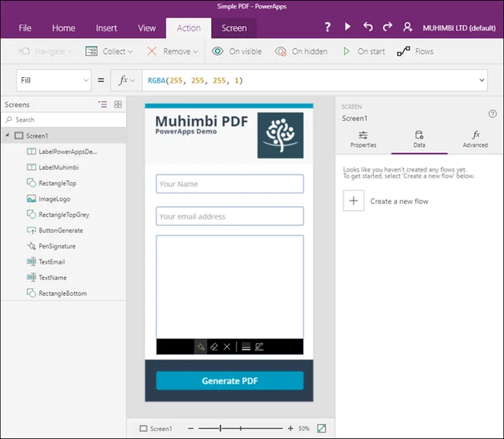
Task: Click the Search box in Screens panel
Action: [64, 120]
